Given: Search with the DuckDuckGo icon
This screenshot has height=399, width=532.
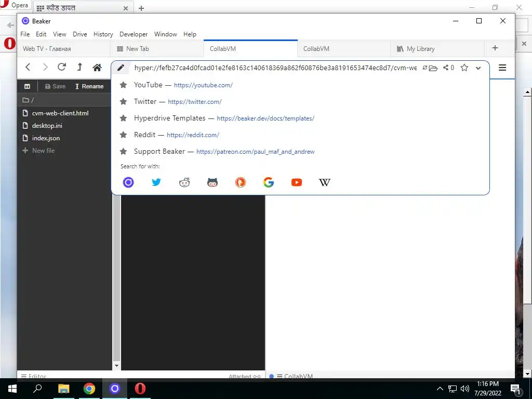Looking at the screenshot, I should (240, 182).
